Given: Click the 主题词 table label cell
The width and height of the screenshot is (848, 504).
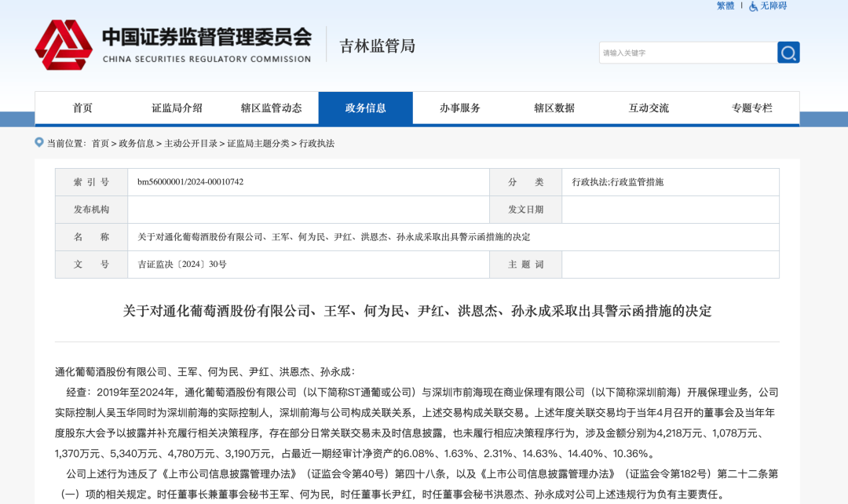Looking at the screenshot, I should 525,265.
